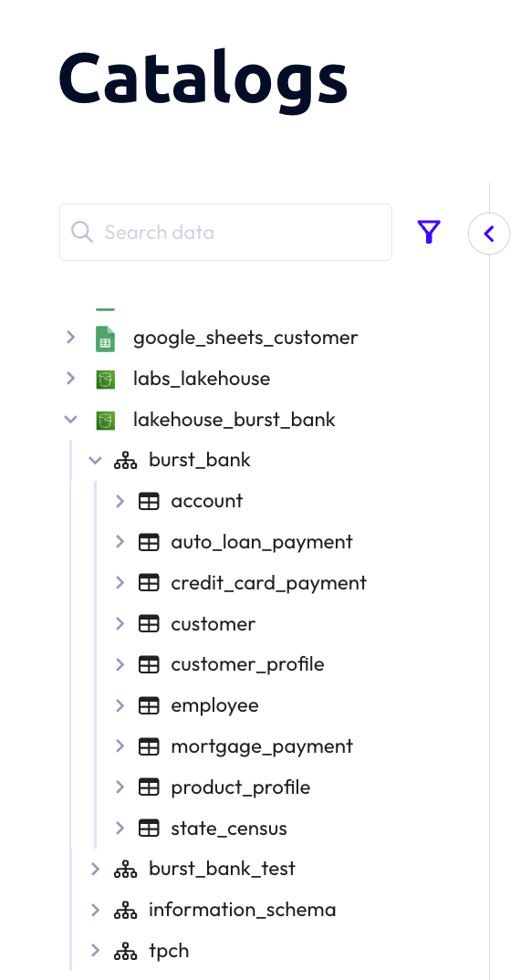Select the employee table entry
This screenshot has width=531, height=980.
point(214,704)
